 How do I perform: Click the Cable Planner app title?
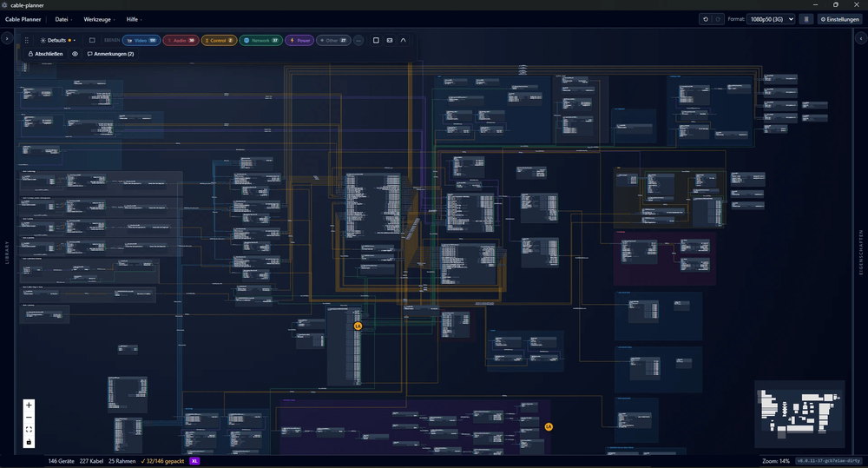(23, 19)
